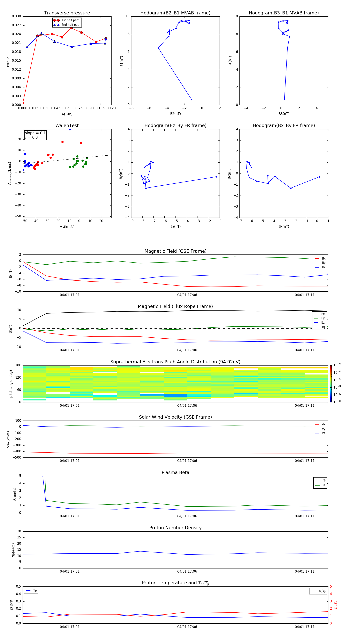Click the "Proton Temperature and Te/Tp" title
Image resolution: width=351 pixels, height=644 pixels.
pyautogui.click(x=175, y=583)
